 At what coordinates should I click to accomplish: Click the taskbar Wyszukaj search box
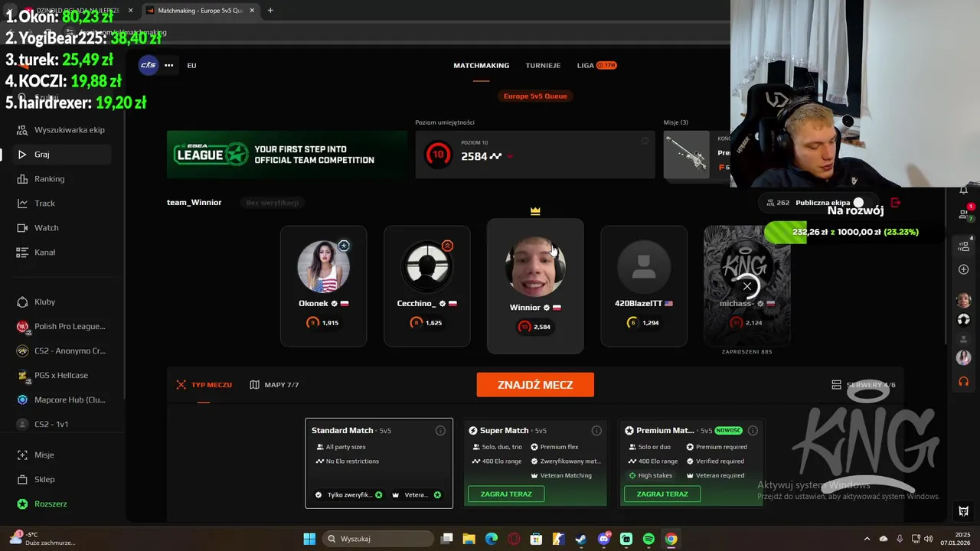coord(377,539)
